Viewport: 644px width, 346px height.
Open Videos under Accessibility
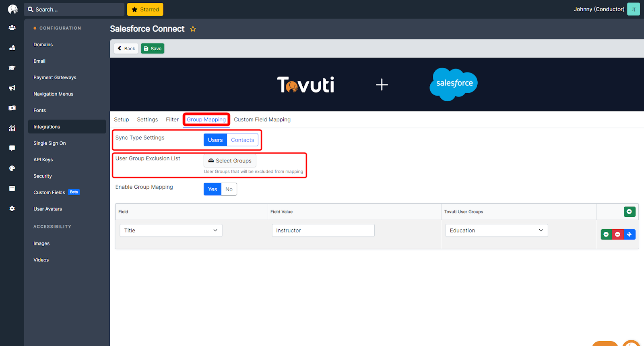pyautogui.click(x=41, y=260)
